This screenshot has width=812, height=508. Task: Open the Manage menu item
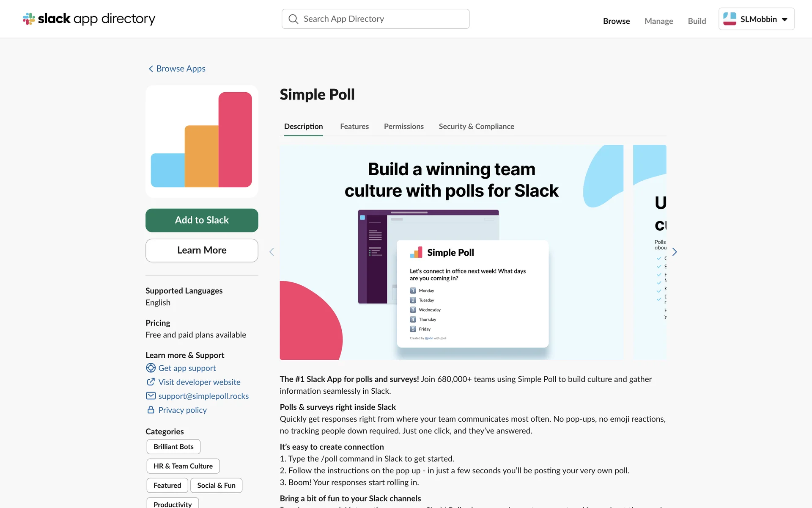[658, 21]
